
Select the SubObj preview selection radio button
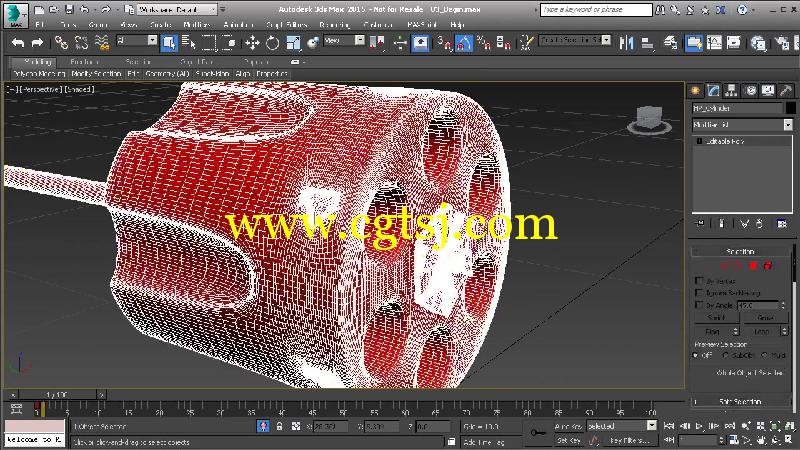(x=726, y=355)
